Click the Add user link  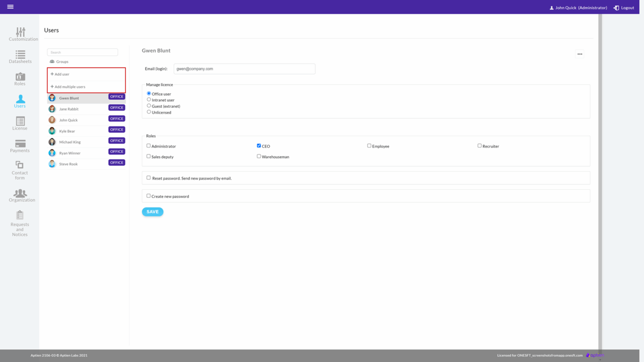click(x=60, y=74)
